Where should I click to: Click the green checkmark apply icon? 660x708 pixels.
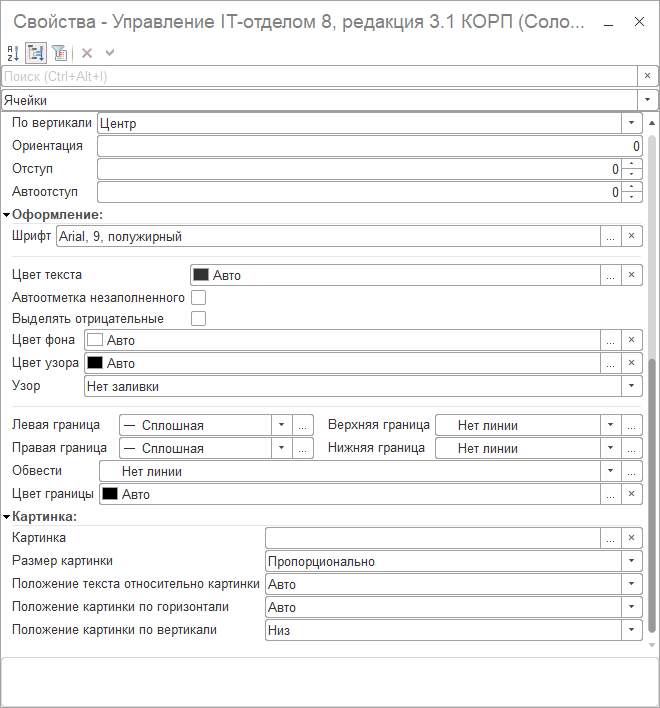point(109,53)
